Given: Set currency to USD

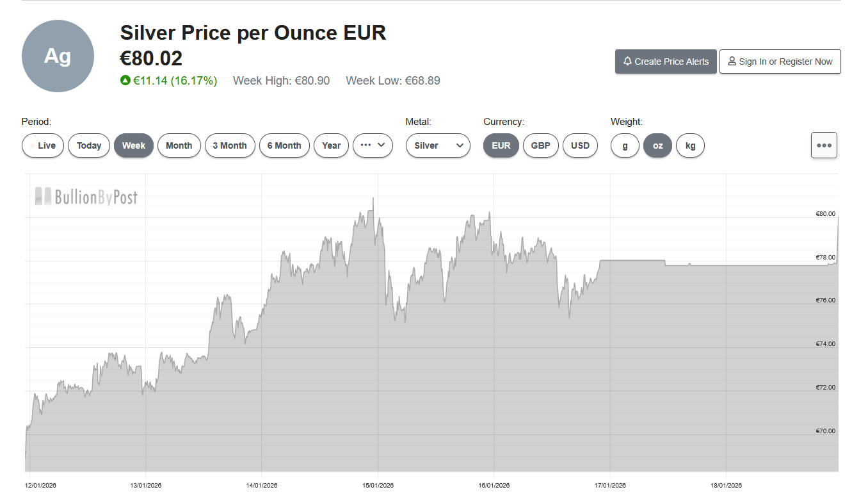Looking at the screenshot, I should click(x=580, y=145).
